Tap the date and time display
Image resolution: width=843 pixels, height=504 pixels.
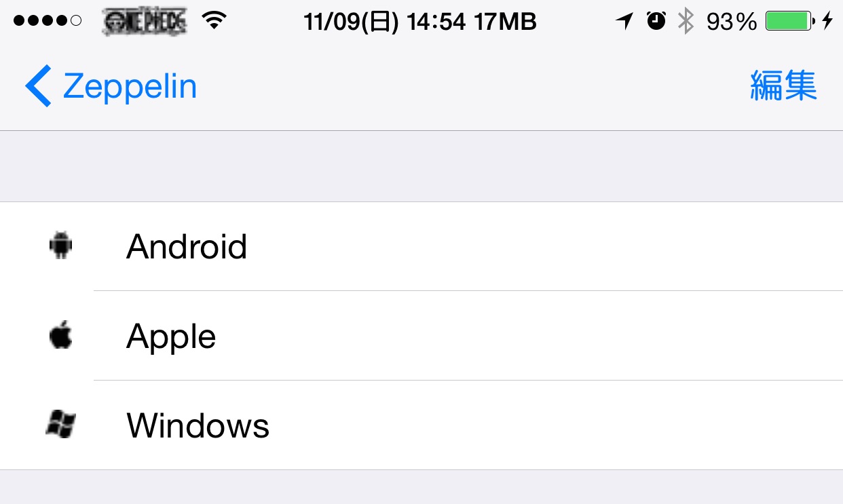pos(385,22)
